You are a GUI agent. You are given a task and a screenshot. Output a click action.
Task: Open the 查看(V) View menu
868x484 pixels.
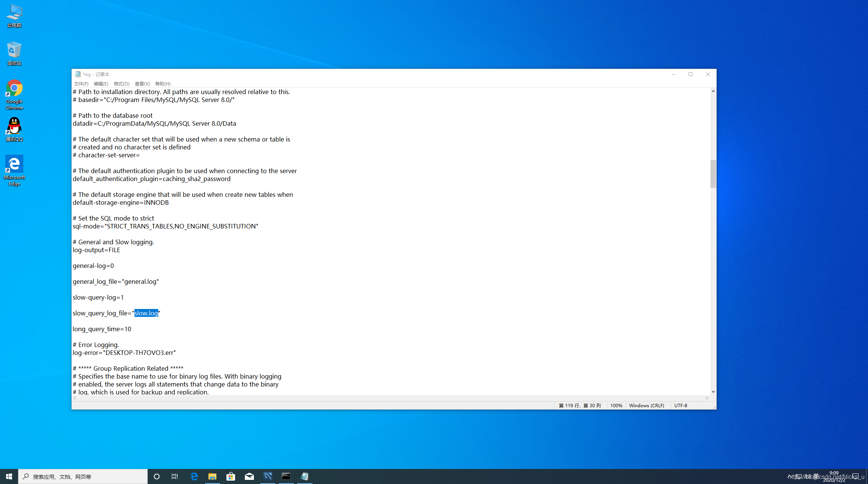pyautogui.click(x=142, y=84)
